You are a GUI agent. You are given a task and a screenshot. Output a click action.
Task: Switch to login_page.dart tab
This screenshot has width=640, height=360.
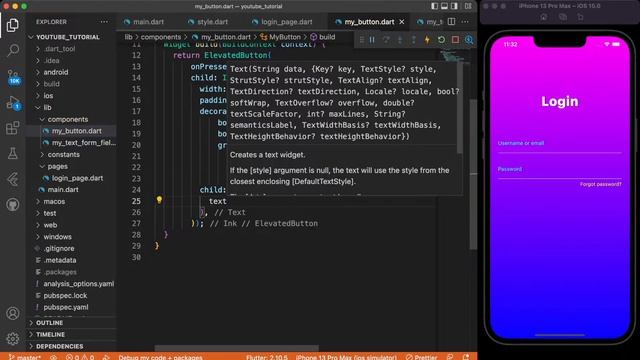point(282,22)
